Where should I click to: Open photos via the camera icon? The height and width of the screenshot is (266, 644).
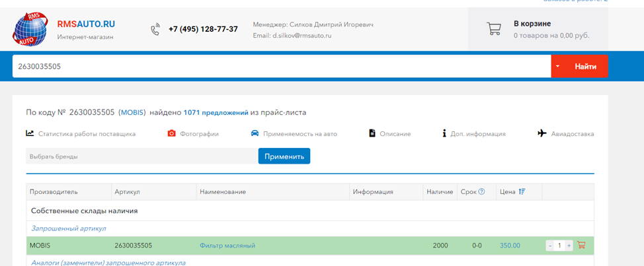click(171, 133)
